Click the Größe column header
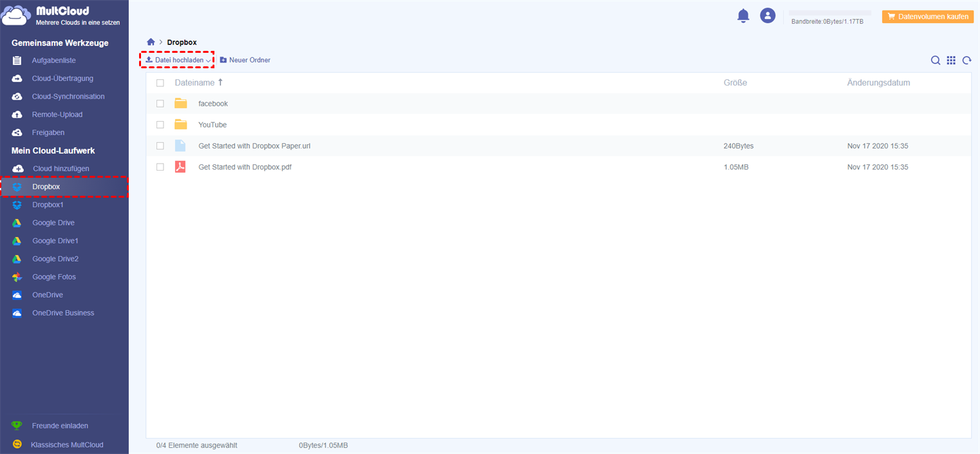 (x=735, y=83)
